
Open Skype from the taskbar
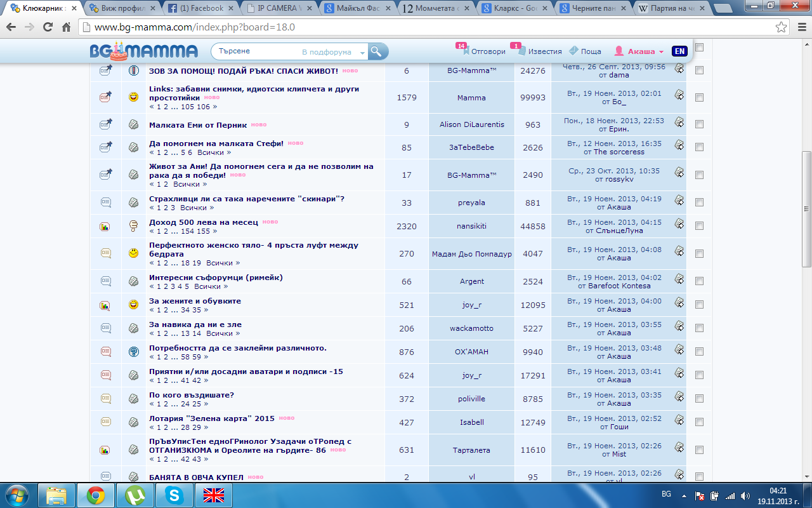pos(173,495)
